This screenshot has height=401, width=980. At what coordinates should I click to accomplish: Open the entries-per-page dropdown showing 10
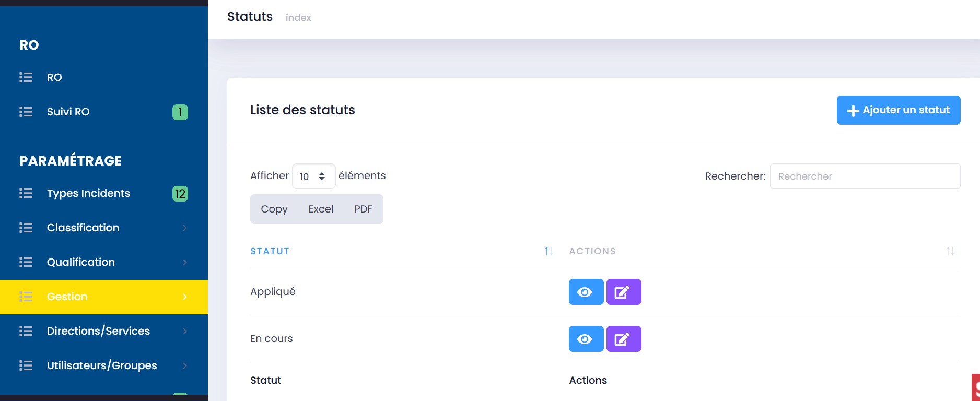point(313,176)
